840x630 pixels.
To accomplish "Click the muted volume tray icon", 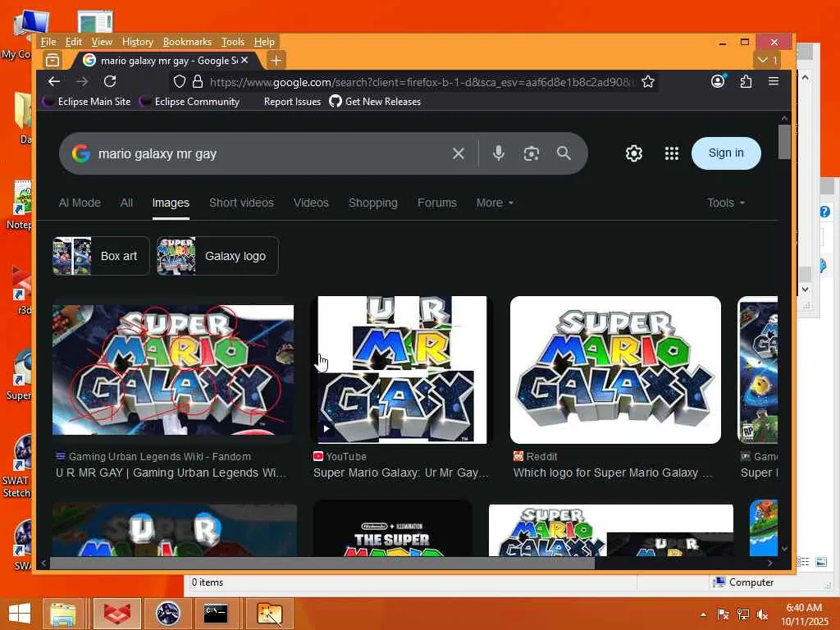I will tap(762, 614).
